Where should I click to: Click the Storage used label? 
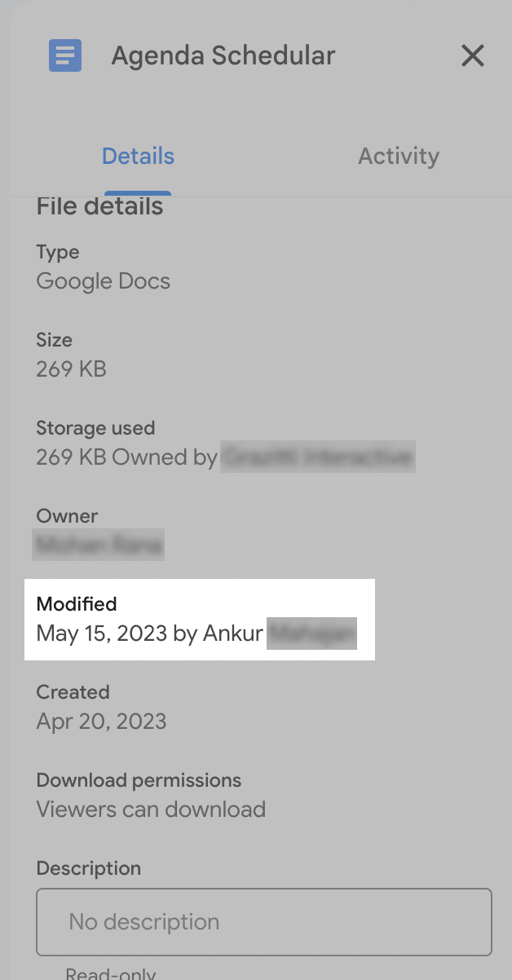pos(95,428)
